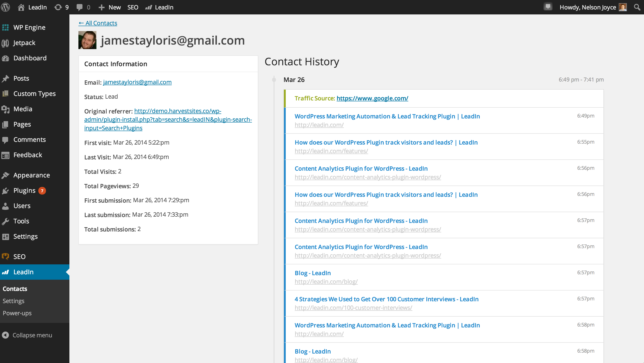This screenshot has height=363, width=644.
Task: Click the red 7 plugin update badge
Action: tap(42, 191)
